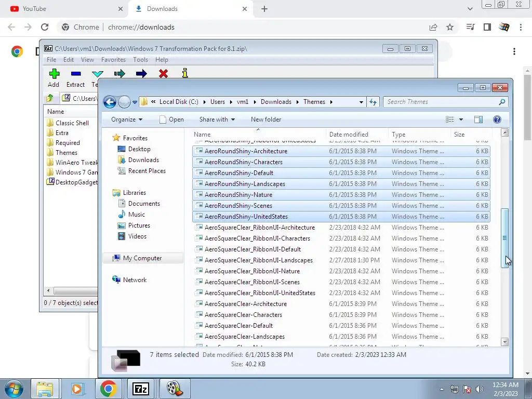Click Explorer Help question mark icon
The height and width of the screenshot is (399, 532).
point(497,119)
